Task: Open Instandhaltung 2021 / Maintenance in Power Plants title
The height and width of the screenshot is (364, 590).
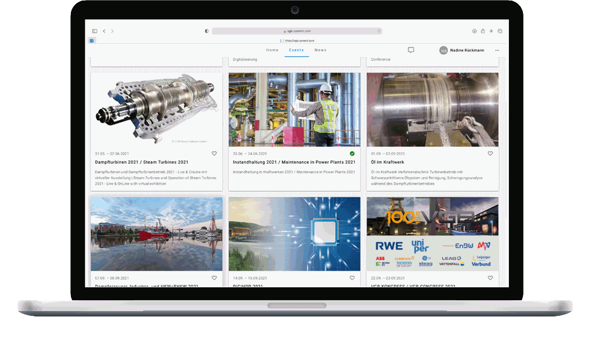Action: pyautogui.click(x=294, y=162)
